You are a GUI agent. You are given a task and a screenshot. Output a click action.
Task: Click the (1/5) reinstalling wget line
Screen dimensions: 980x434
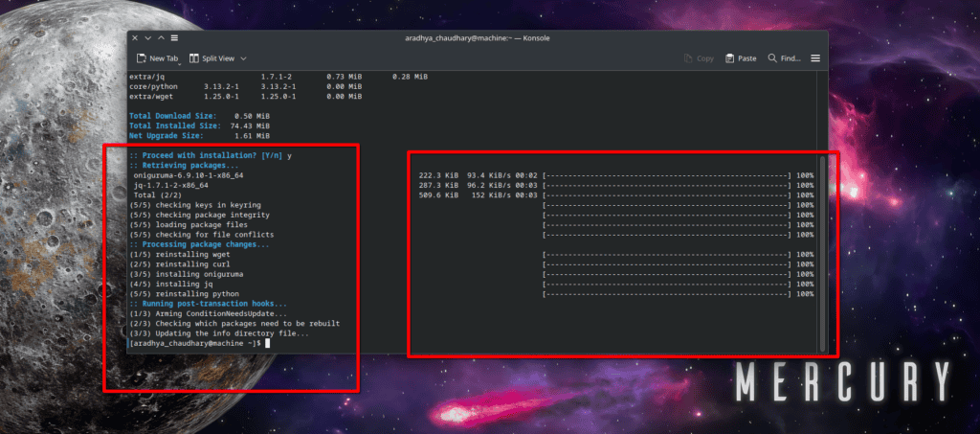180,255
